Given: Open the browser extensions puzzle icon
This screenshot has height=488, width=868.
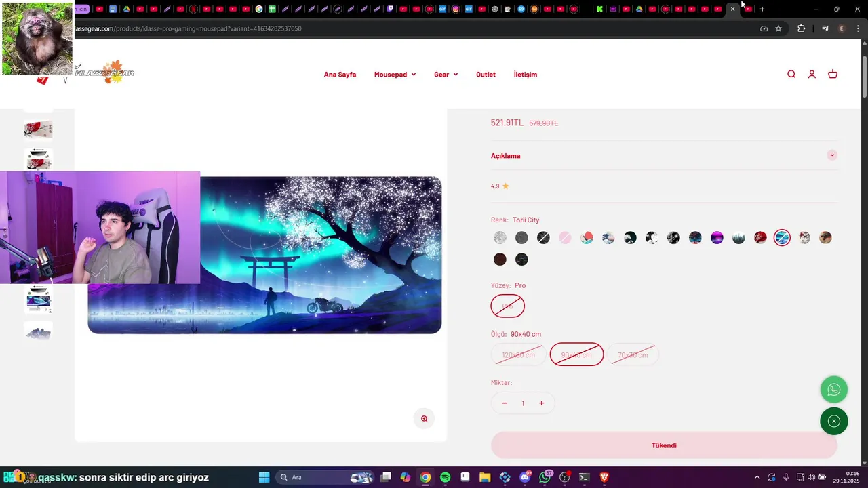Looking at the screenshot, I should coord(802,28).
